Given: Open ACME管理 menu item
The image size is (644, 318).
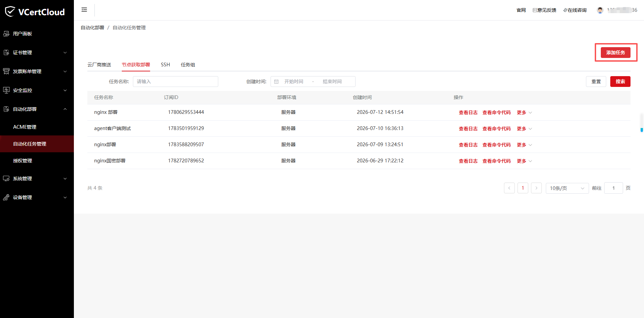Looking at the screenshot, I should (x=37, y=127).
